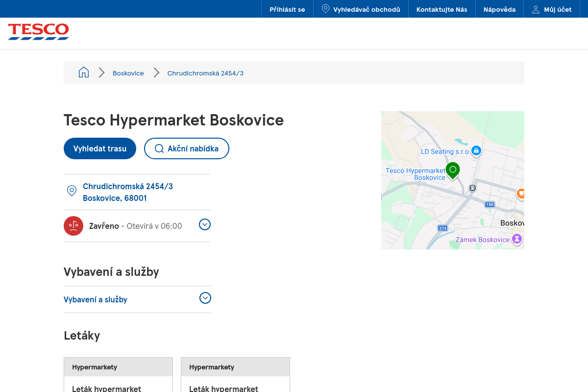
Task: Click the magnifier icon in Akční nabídka
Action: coord(159,148)
